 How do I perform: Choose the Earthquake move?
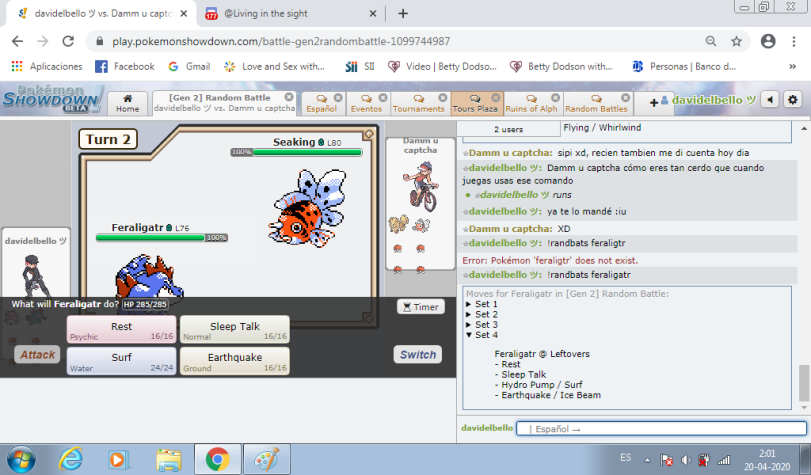click(235, 361)
